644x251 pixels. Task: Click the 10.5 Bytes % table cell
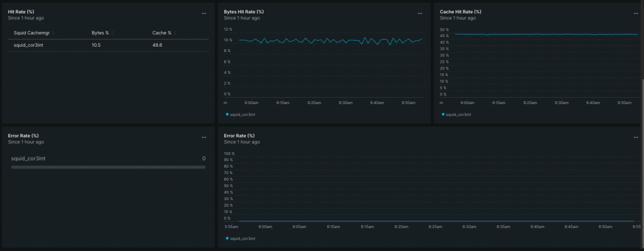(96, 46)
